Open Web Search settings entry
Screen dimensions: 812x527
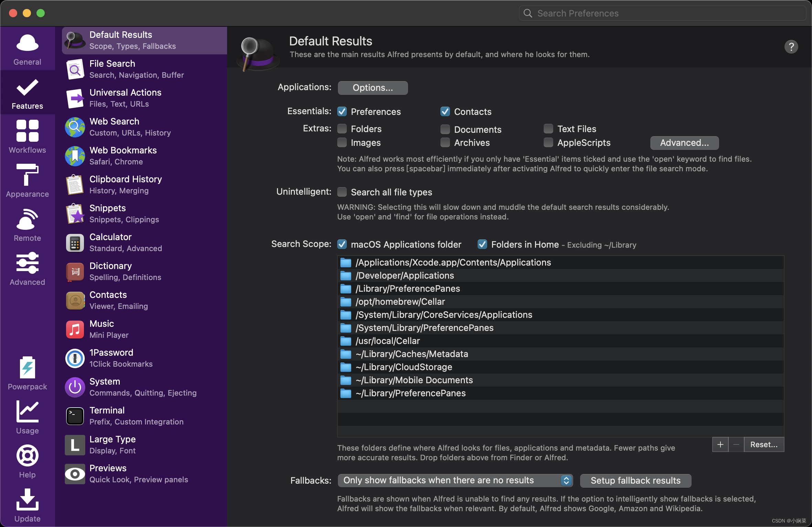click(x=145, y=127)
